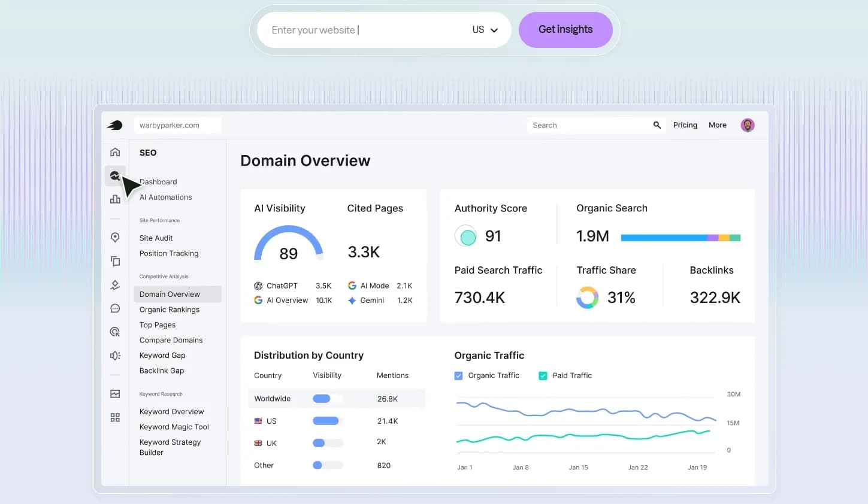
Task: Open Position Tracking
Action: (x=169, y=254)
